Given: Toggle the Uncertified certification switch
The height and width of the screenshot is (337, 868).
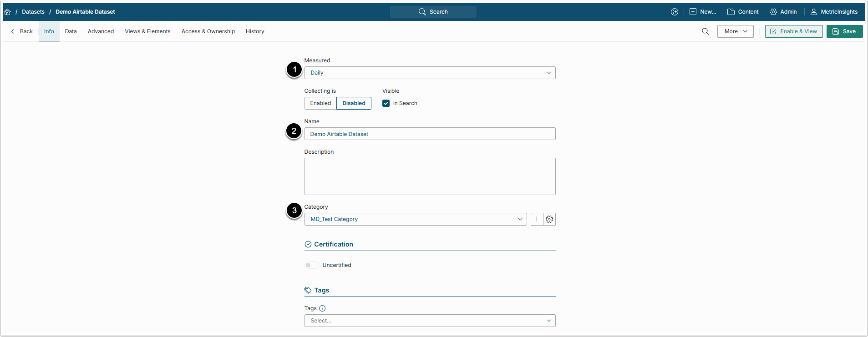Looking at the screenshot, I should 311,265.
